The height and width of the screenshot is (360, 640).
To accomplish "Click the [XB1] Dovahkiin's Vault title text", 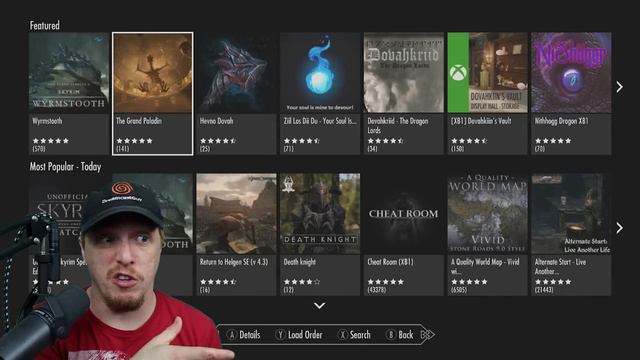I will (x=481, y=121).
